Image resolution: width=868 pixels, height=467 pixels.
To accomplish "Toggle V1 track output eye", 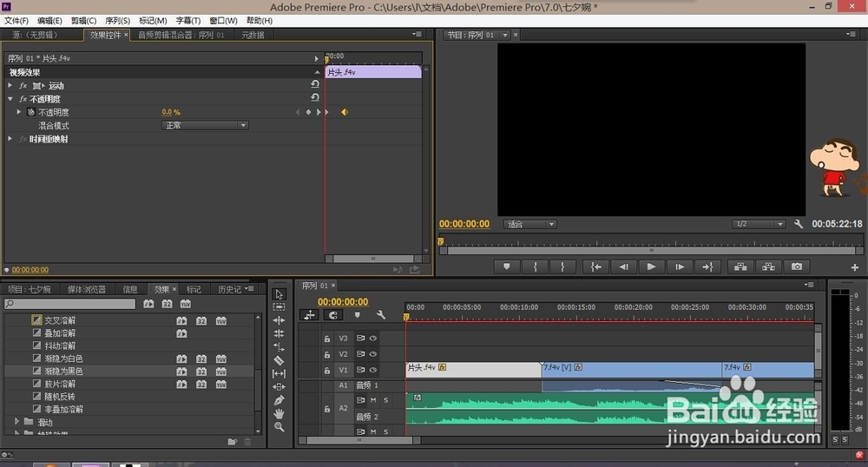I will (373, 370).
